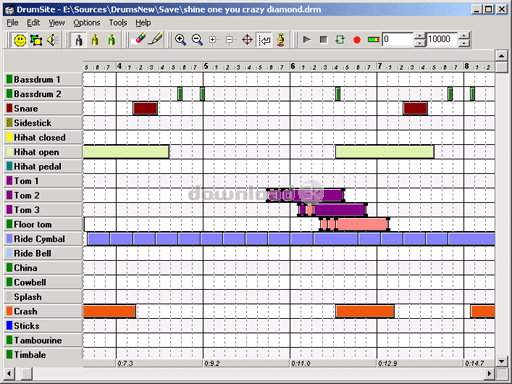Screen dimensions: 512x384
Task: Open the Tools menu
Action: (118, 23)
